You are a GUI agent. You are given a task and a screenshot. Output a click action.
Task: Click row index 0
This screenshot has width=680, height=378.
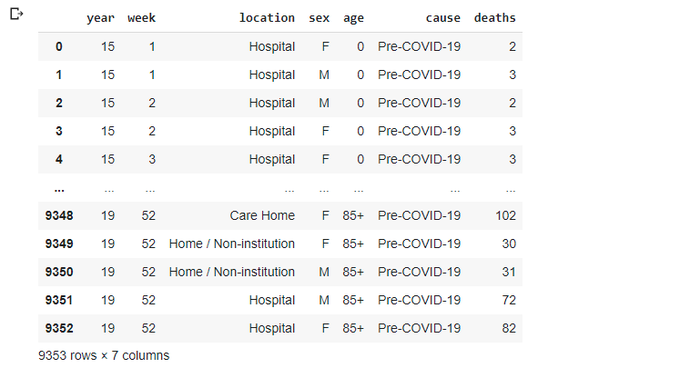(x=59, y=46)
